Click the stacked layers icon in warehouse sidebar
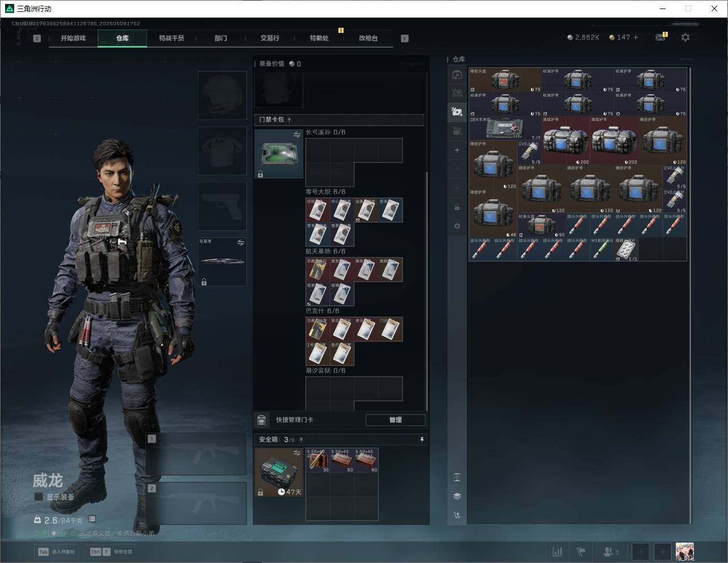Image resolution: width=728 pixels, height=563 pixels. click(457, 496)
